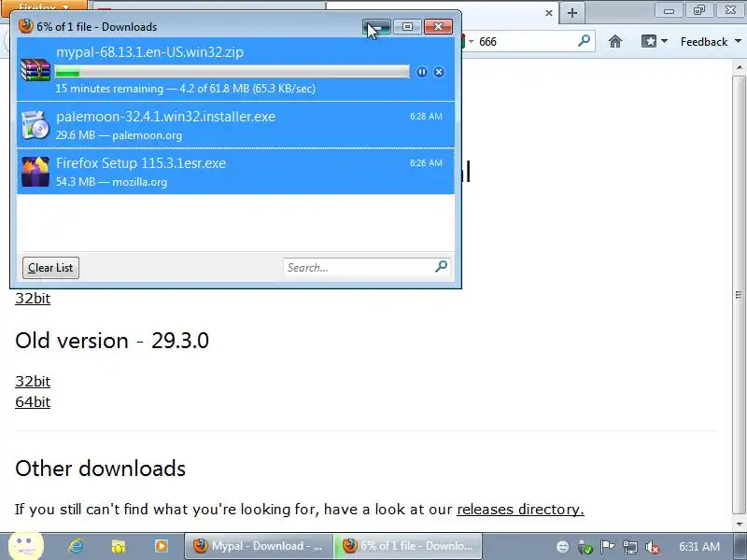Click the muted volume tray icon
The height and width of the screenshot is (560, 747).
(x=652, y=547)
